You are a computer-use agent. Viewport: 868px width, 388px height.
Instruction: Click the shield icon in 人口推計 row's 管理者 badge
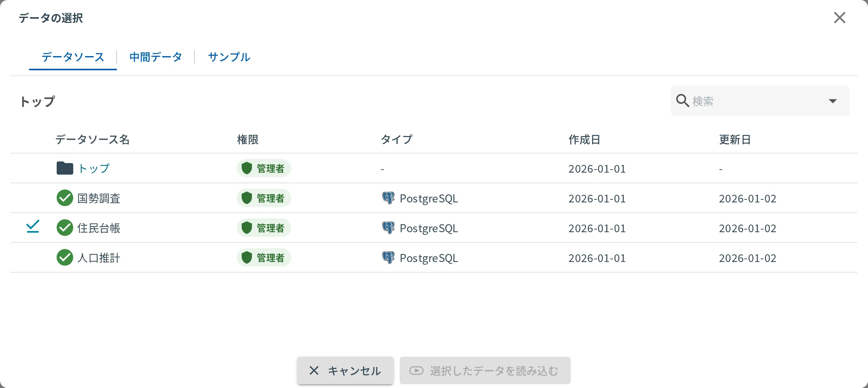pyautogui.click(x=247, y=257)
